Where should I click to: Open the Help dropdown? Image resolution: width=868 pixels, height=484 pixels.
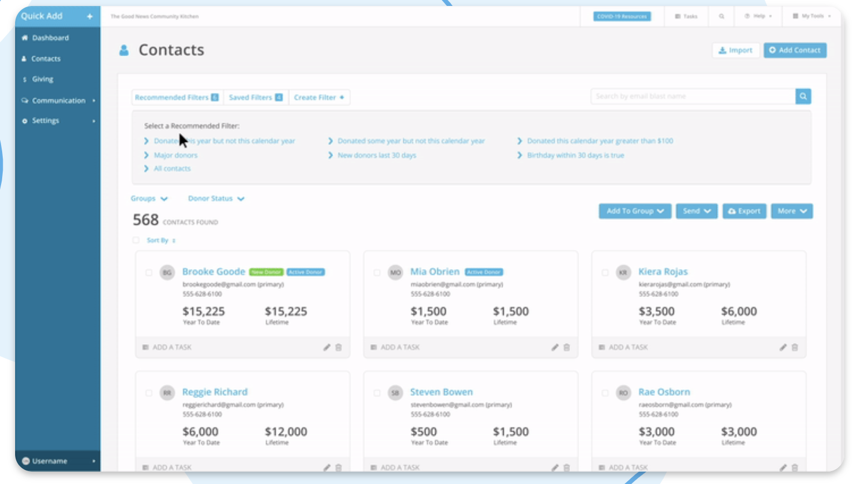click(x=758, y=16)
